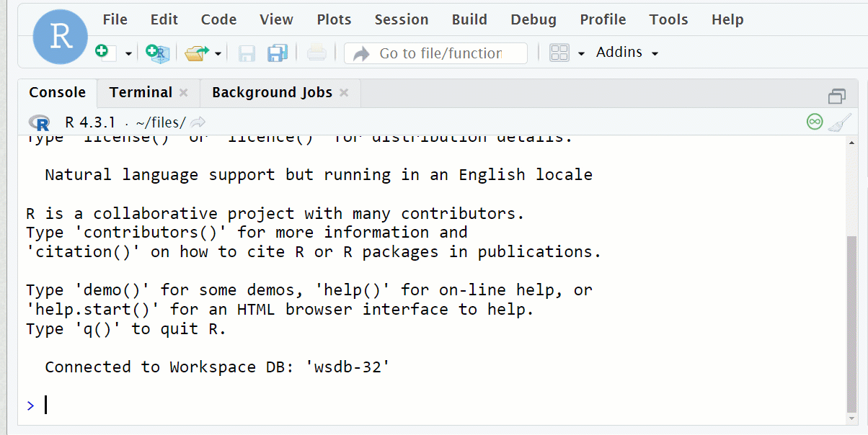
Task: Click the green infinity icon in console header
Action: coord(815,122)
